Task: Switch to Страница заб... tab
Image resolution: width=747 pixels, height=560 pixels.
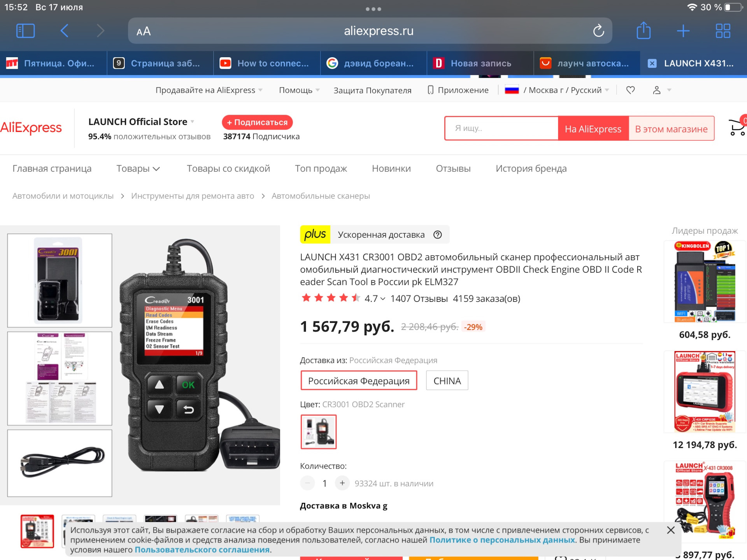Action: pos(160,63)
